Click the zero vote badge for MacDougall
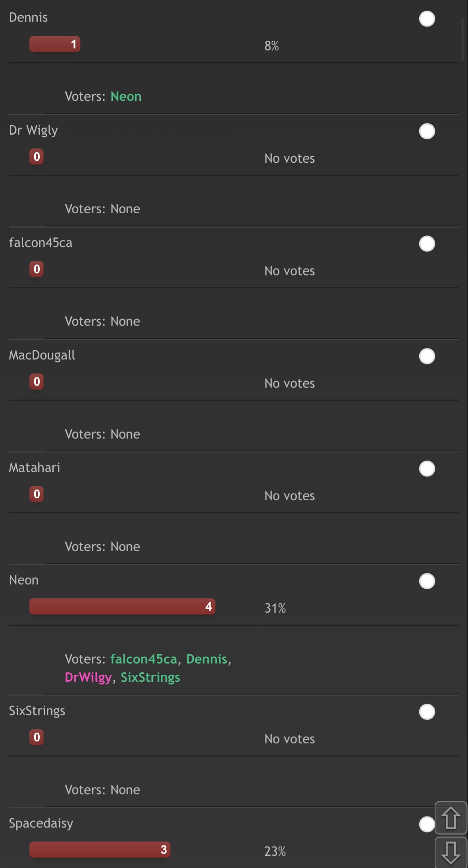The width and height of the screenshot is (468, 868). (37, 382)
